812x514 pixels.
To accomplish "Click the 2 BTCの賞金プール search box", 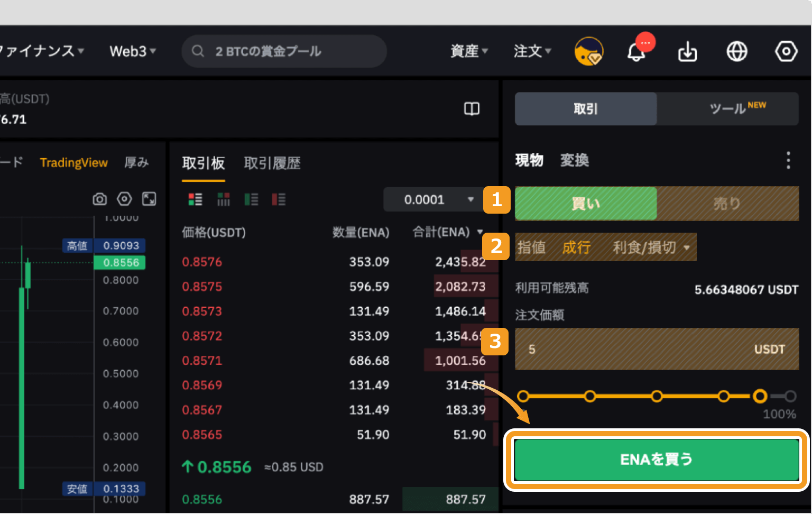I will click(284, 51).
